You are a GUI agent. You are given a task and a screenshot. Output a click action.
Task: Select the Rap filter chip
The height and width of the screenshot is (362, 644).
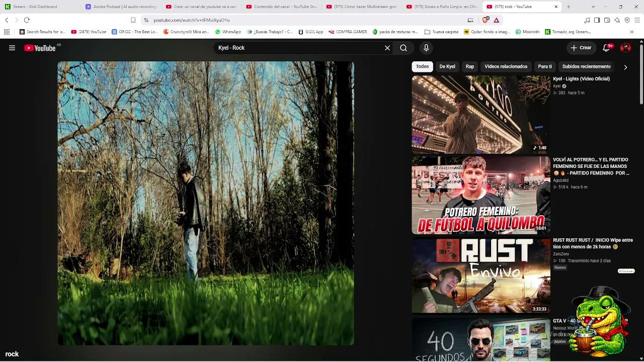(x=470, y=66)
